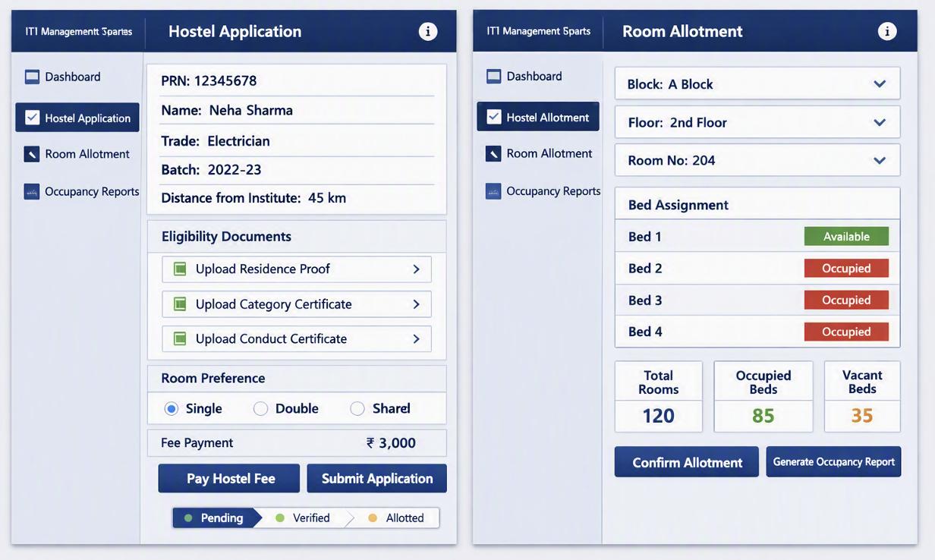Select the checkmark icon beside Hostel Application sidebar item

point(32,118)
